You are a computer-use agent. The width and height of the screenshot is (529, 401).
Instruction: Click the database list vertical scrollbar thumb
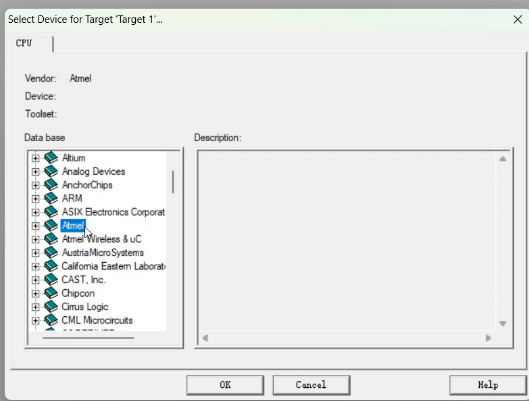(x=173, y=182)
